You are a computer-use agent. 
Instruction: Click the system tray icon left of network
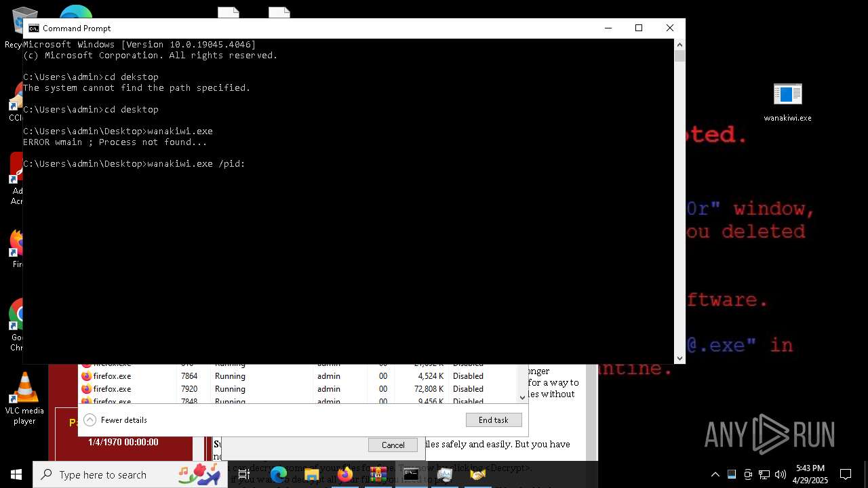pos(748,474)
